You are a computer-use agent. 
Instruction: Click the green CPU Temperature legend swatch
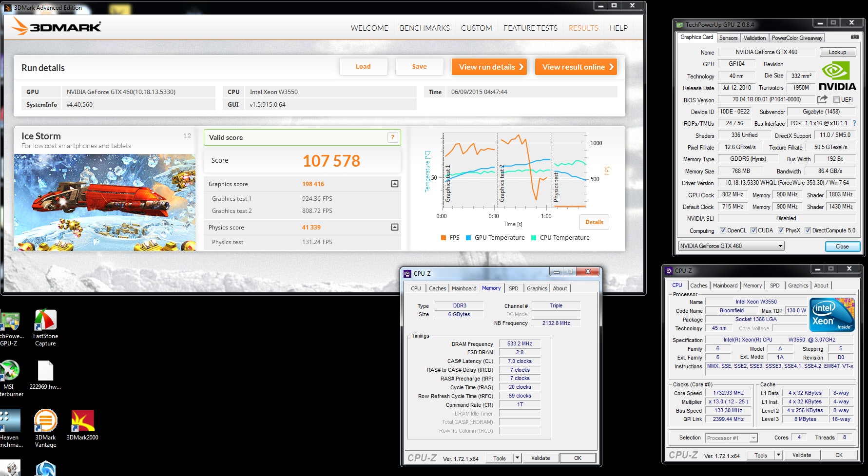click(x=534, y=238)
